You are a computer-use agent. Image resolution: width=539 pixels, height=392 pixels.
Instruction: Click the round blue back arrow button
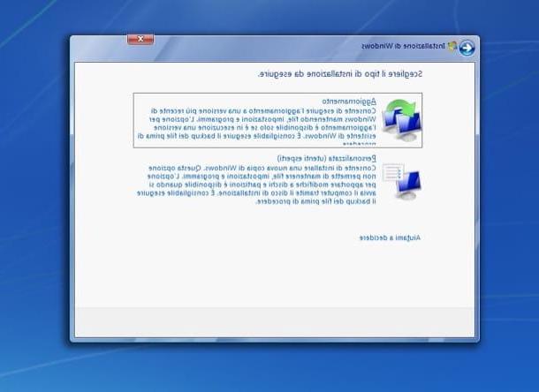click(467, 48)
